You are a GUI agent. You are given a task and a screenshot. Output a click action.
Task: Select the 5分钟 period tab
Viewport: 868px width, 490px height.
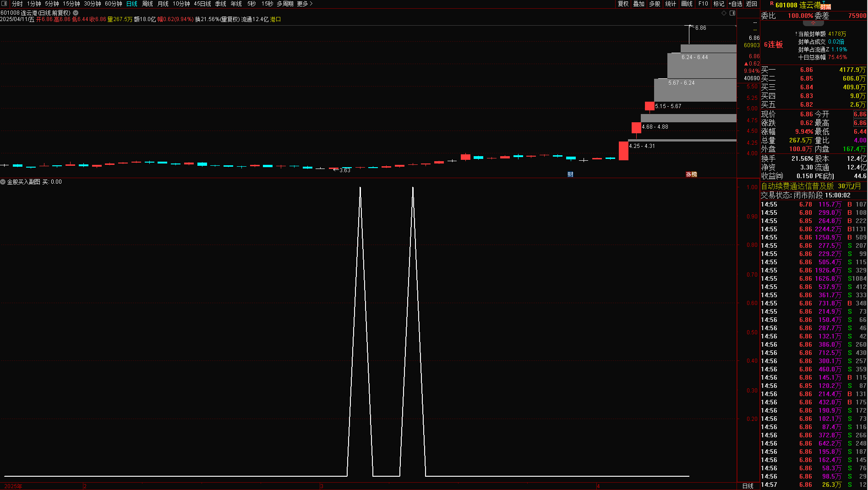(x=52, y=4)
